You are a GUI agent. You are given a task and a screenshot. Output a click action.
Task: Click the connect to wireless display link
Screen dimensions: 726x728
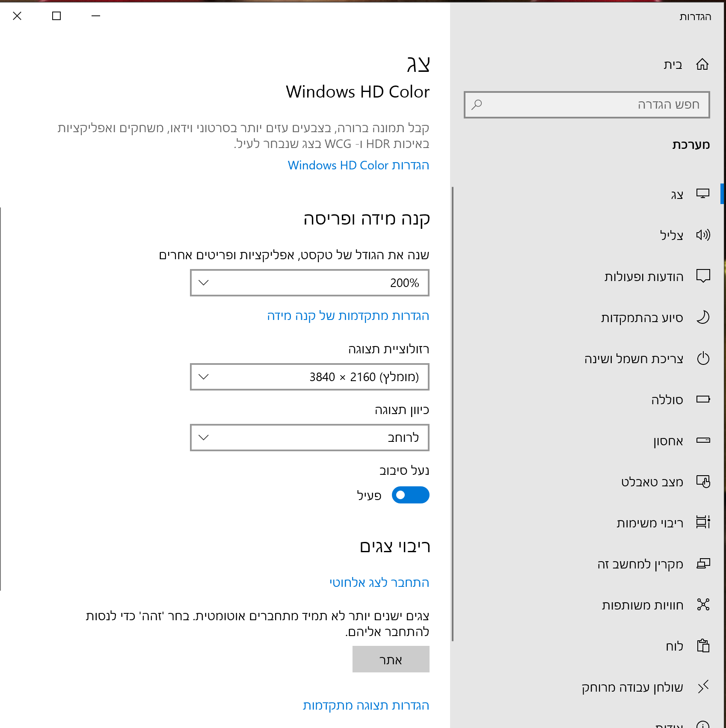[x=379, y=583]
